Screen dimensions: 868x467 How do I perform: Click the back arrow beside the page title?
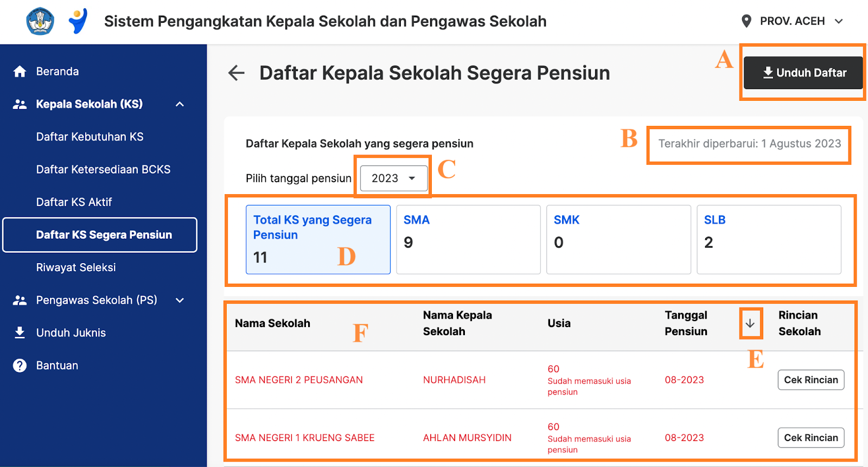[237, 73]
